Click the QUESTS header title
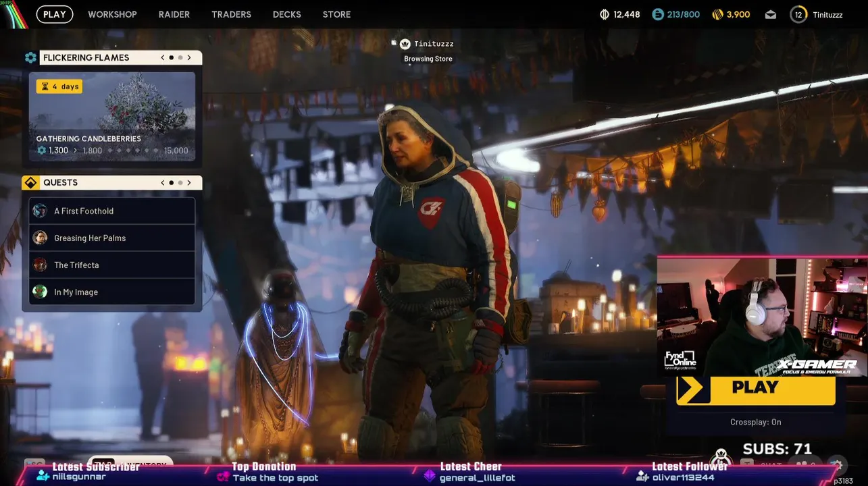868x486 pixels. pyautogui.click(x=60, y=182)
